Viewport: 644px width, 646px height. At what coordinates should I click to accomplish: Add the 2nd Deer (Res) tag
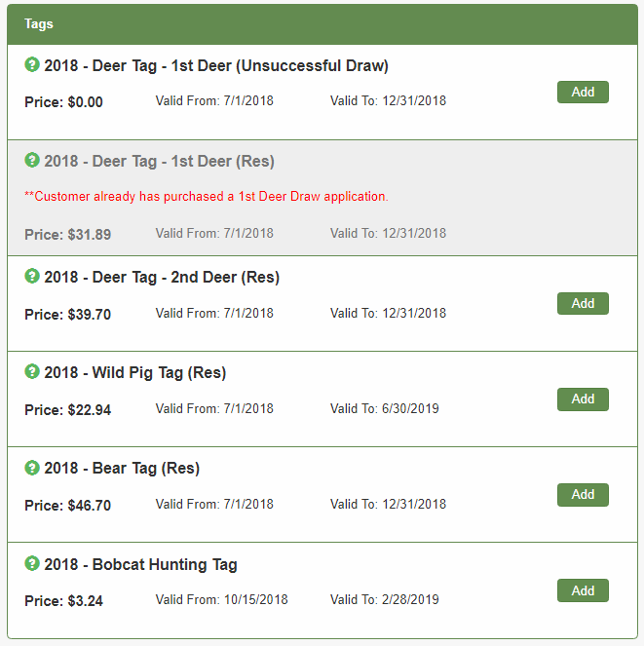tap(583, 304)
